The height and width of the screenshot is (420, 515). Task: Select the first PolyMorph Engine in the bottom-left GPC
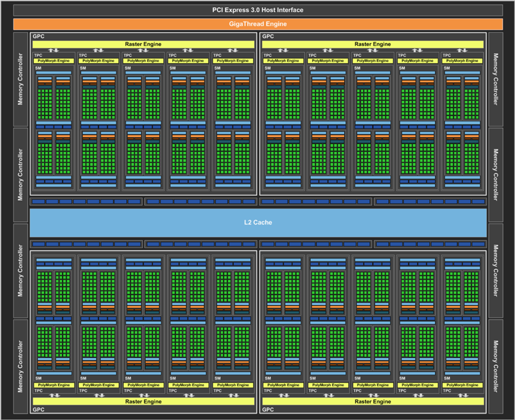coord(54,385)
